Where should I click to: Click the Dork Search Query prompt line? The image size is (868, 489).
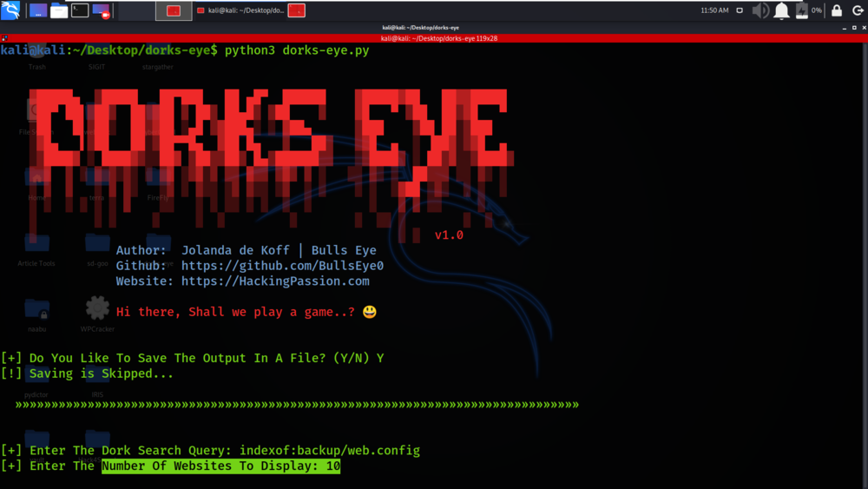(210, 451)
